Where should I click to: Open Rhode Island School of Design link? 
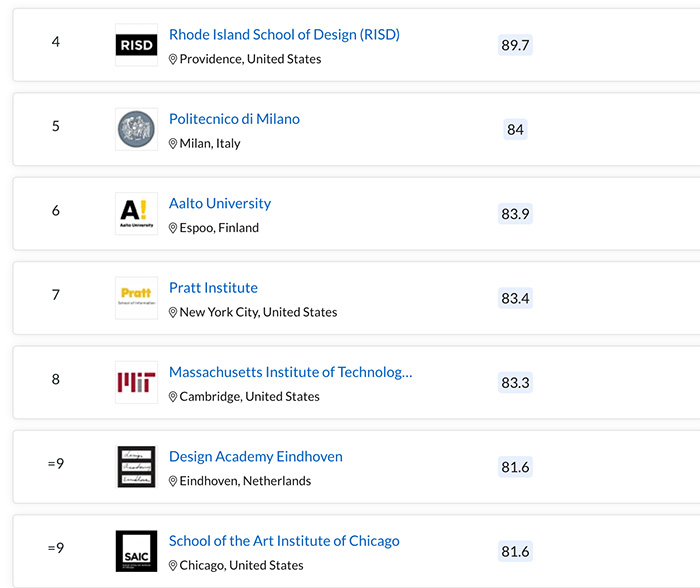pyautogui.click(x=284, y=35)
